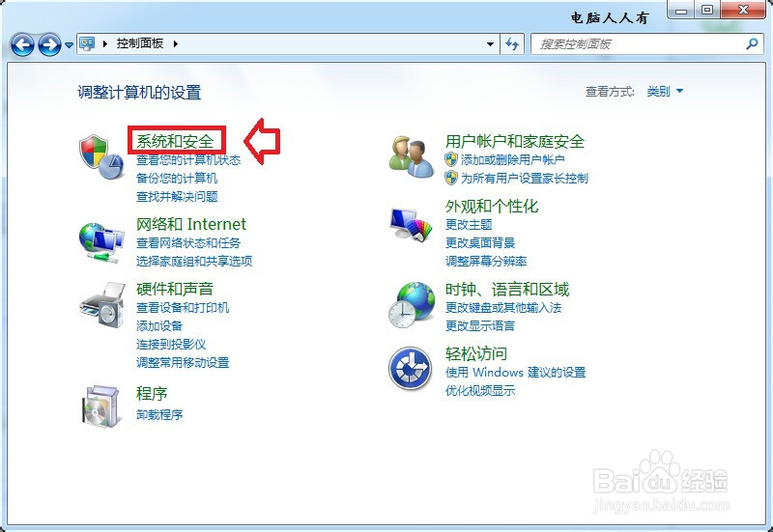Open 时钟、语言和区域 category
773x532 pixels.
pyautogui.click(x=507, y=289)
